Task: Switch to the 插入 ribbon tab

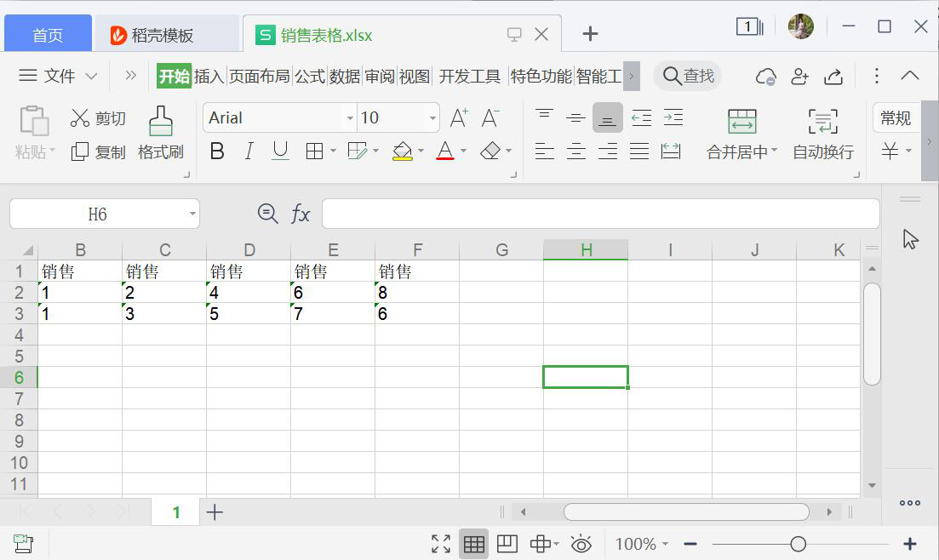Action: (209, 76)
